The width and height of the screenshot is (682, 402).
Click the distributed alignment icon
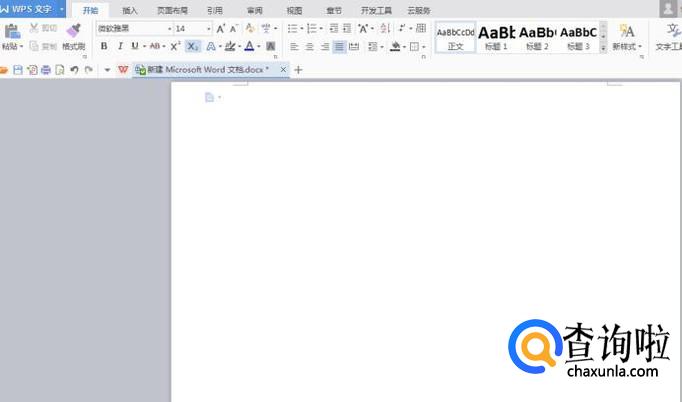(x=354, y=46)
